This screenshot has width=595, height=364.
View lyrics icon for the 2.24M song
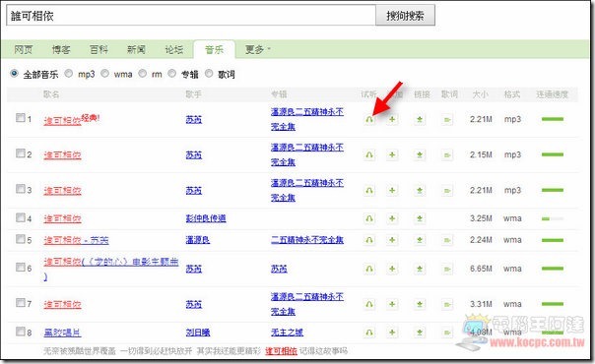447,240
